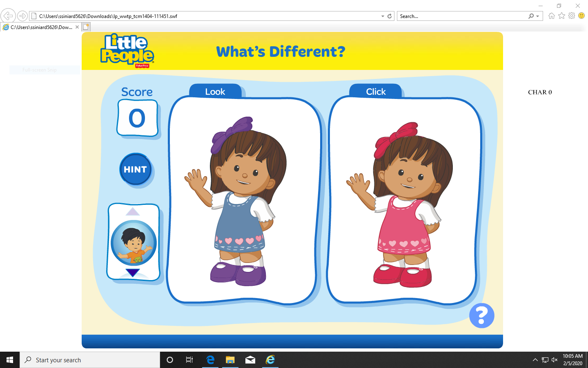Click the Refresh icon in the address bar
588x368 pixels.
click(390, 16)
